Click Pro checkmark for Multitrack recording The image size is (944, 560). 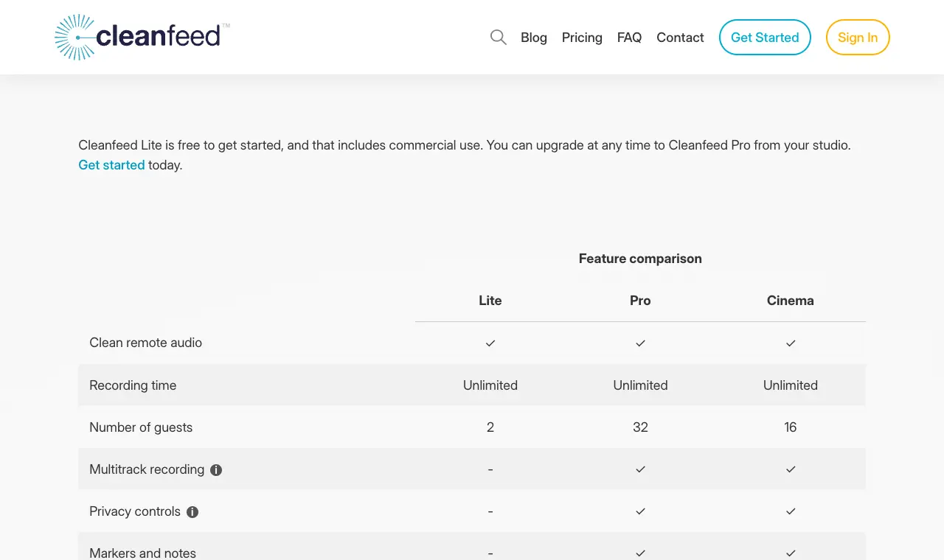[x=640, y=469]
